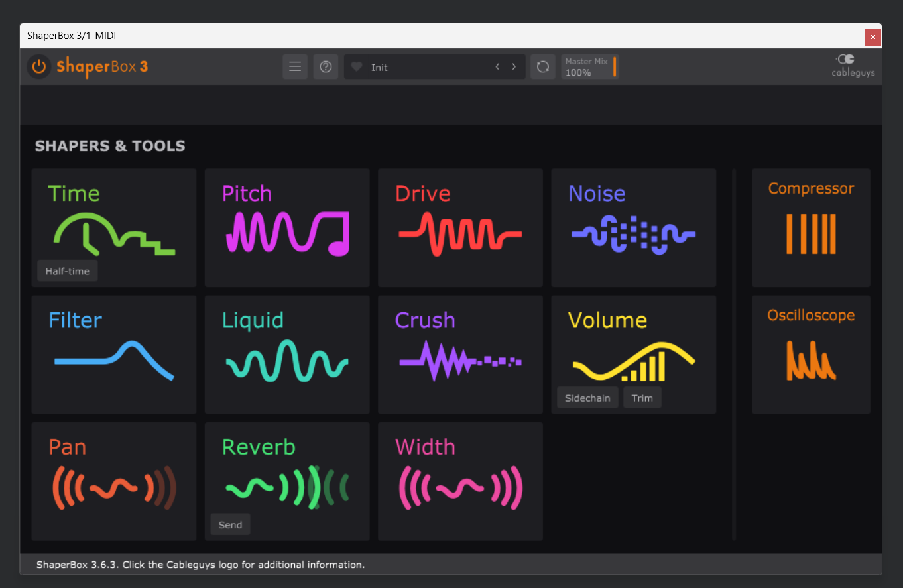
Task: Open the help question mark icon
Action: (326, 66)
